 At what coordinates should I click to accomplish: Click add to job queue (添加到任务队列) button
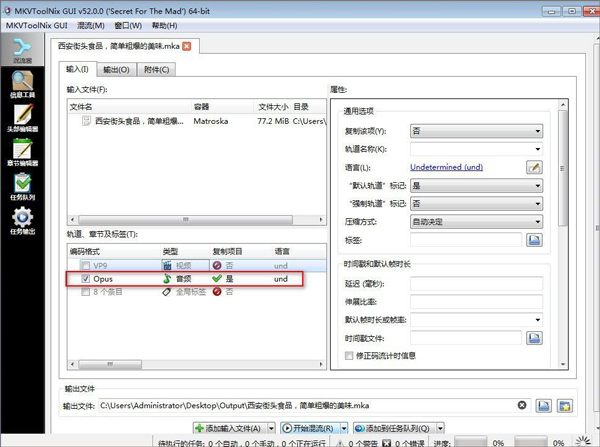coord(394,428)
